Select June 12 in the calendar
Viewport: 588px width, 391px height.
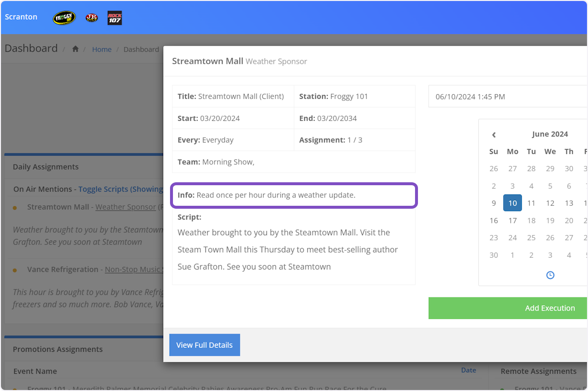click(x=550, y=203)
